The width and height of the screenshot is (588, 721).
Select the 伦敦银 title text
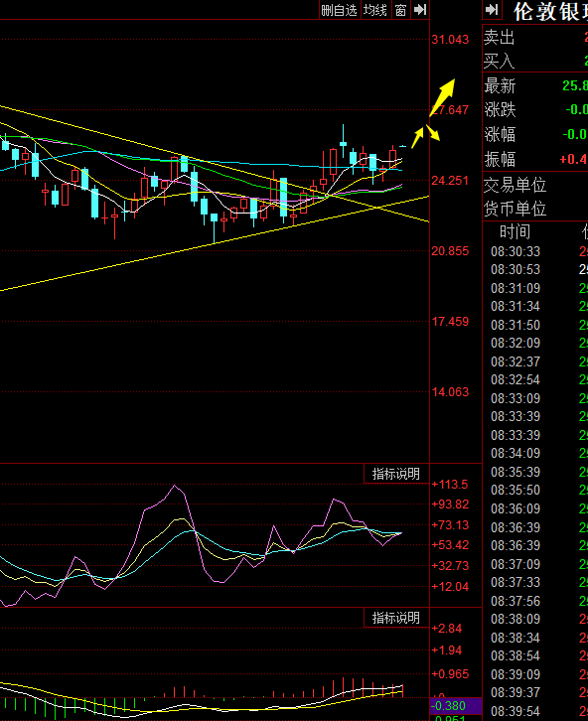550,12
